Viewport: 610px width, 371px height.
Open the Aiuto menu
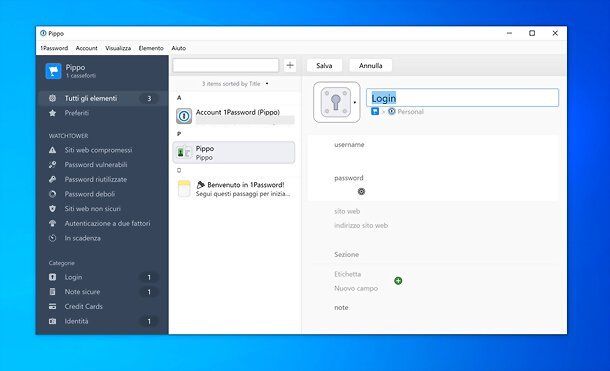click(179, 48)
